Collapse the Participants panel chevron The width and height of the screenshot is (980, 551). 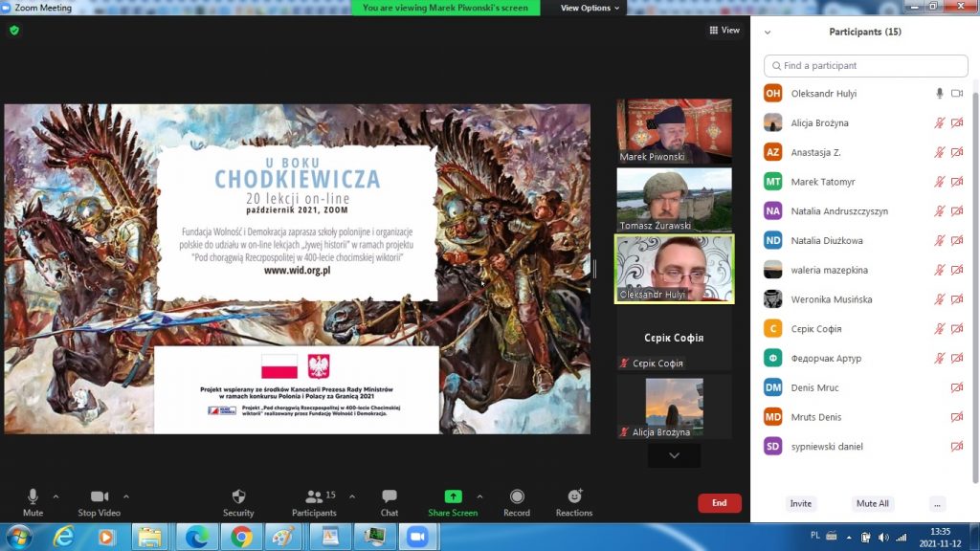[x=768, y=32]
